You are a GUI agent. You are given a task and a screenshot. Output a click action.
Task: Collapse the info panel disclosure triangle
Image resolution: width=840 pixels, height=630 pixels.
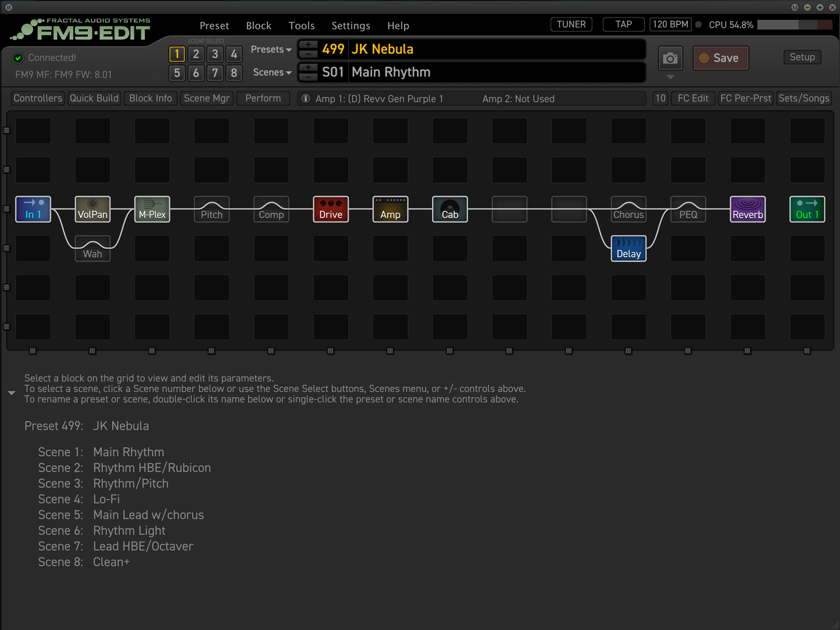point(12,393)
